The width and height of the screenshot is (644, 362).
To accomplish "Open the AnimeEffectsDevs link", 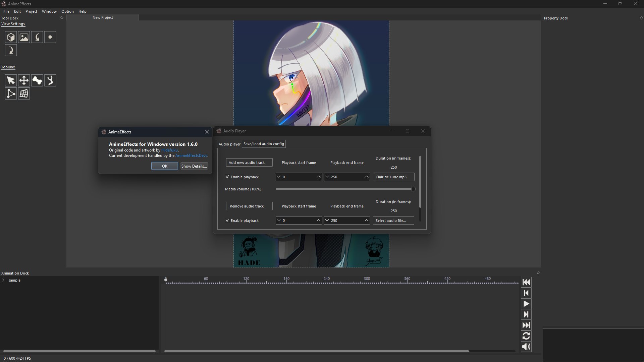I will tap(191, 156).
